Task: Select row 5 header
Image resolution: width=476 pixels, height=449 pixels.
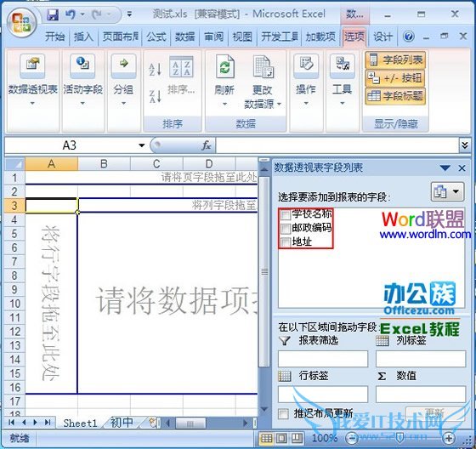Action: (x=14, y=234)
